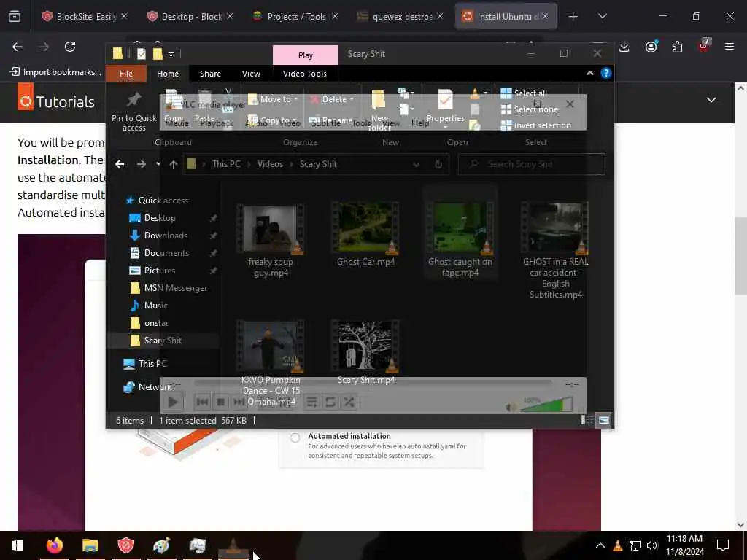This screenshot has width=747, height=560.
Task: Open recent locations dropdown arrow
Action: (x=158, y=164)
